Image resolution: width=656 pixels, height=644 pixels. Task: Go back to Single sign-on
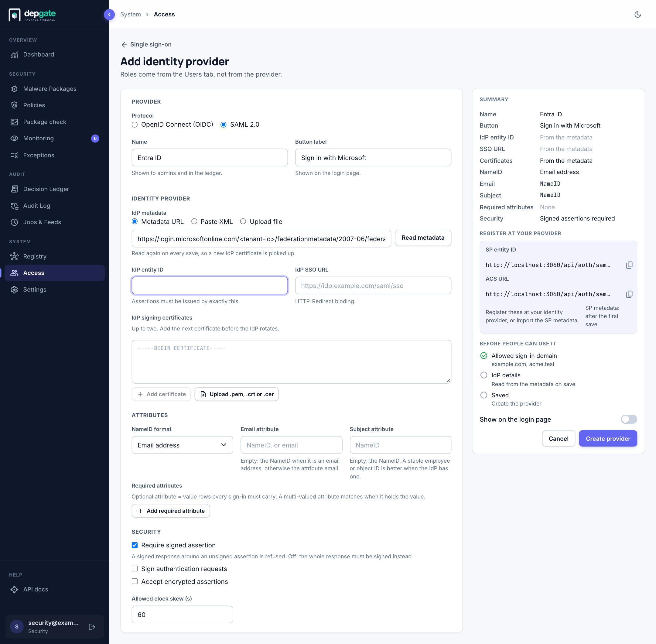tap(146, 45)
